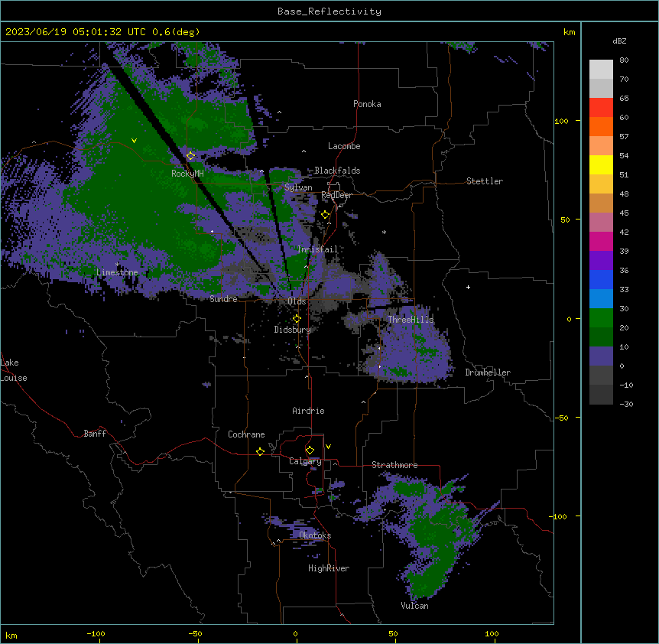The width and height of the screenshot is (659, 644).
Task: Pick the orange 60 dBZ legend swatch
Action: (601, 126)
